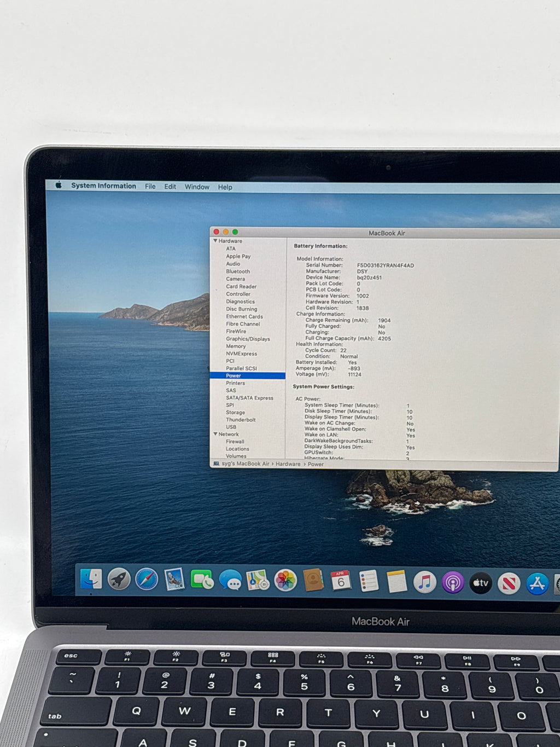
Task: Select NVMExpress in the sidebar
Action: tap(241, 354)
